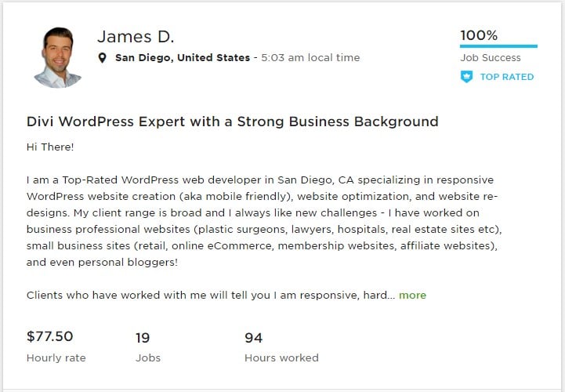Click the Jobs label
The width and height of the screenshot is (565, 392).
[148, 358]
